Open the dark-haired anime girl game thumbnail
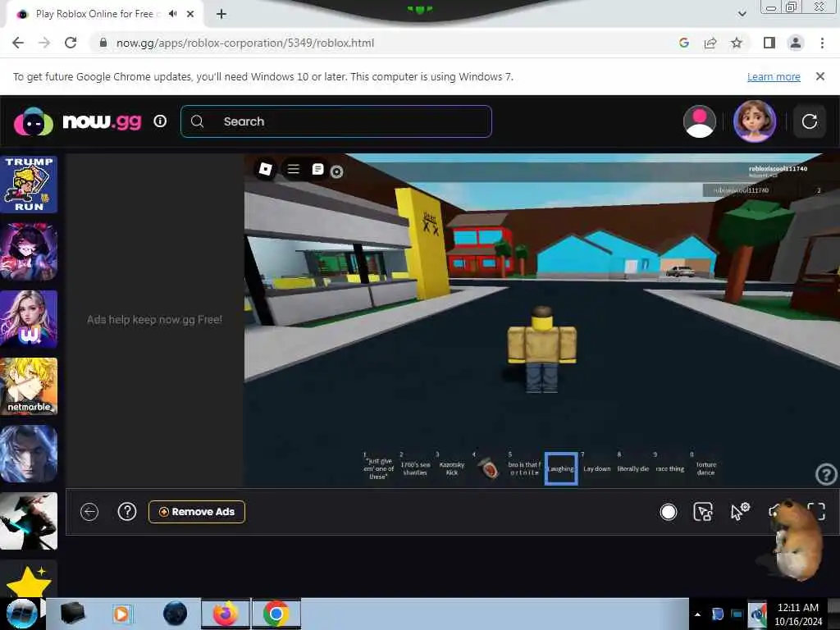The width and height of the screenshot is (840, 630). (x=29, y=252)
